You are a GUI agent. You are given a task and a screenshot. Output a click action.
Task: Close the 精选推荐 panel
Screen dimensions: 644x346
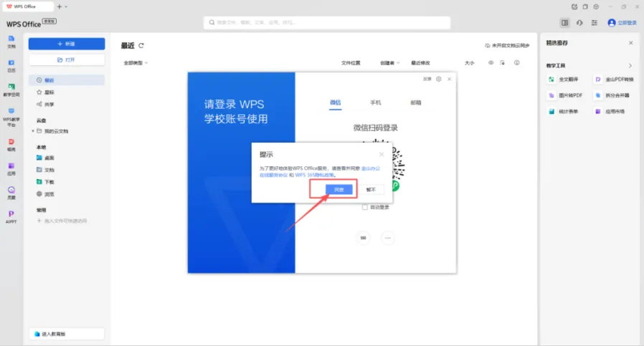pyautogui.click(x=631, y=43)
